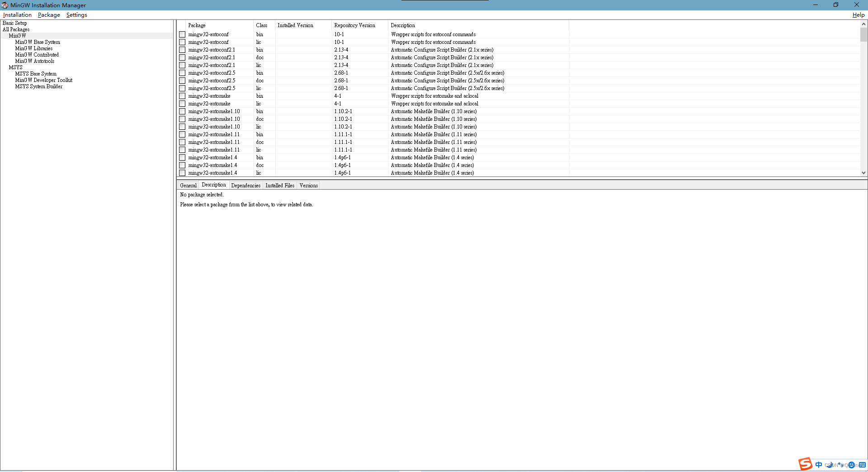The image size is (868, 472).
Task: Click mingw32-automake1.4 bin package name
Action: [212, 157]
